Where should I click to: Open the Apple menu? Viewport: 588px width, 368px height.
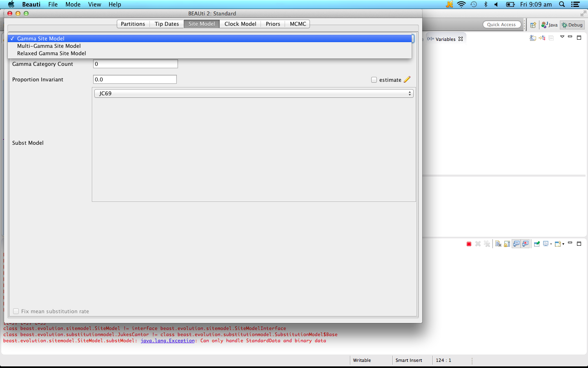click(11, 4)
